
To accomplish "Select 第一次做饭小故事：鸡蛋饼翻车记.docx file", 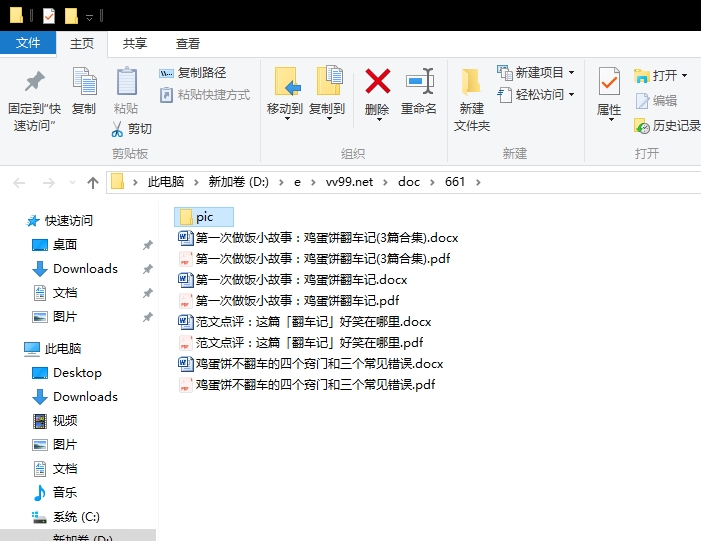I will click(x=293, y=280).
